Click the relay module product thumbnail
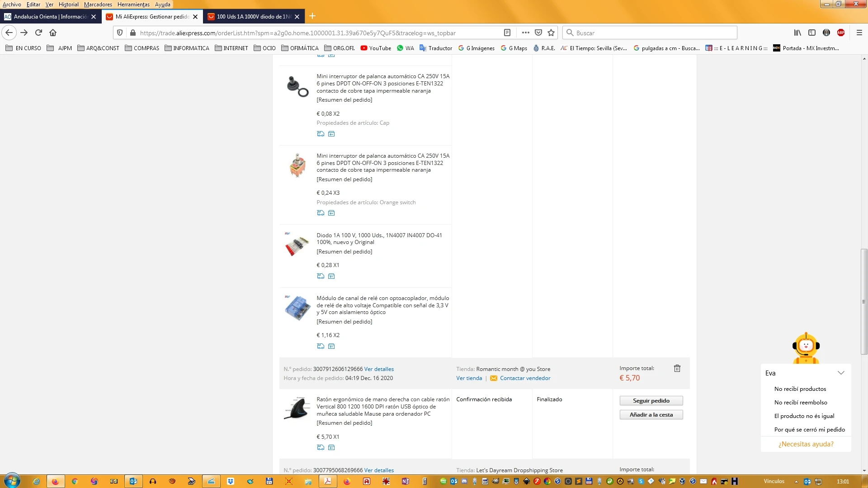Image resolution: width=868 pixels, height=488 pixels. point(297,308)
